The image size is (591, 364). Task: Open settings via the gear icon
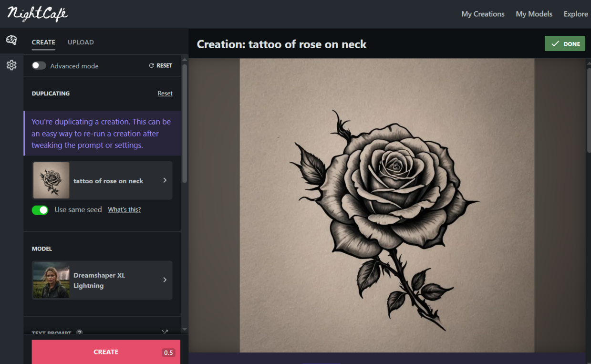pyautogui.click(x=11, y=65)
